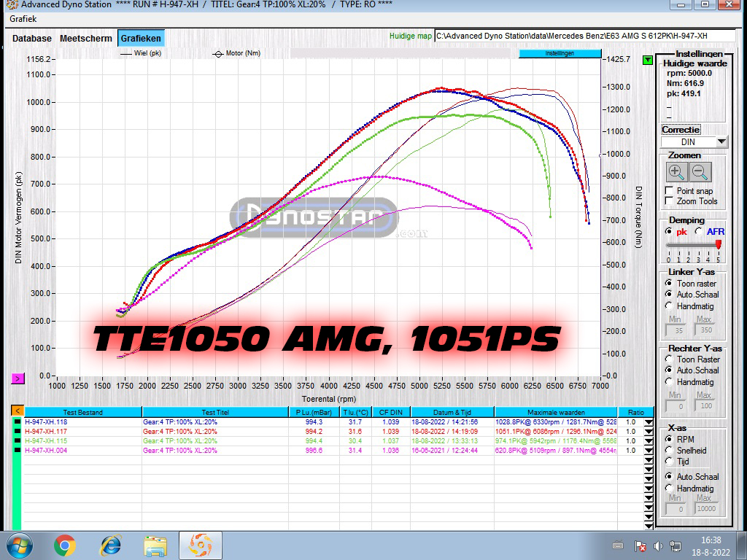Click the volume speaker icon in tray
The image size is (747, 560).
click(x=658, y=545)
